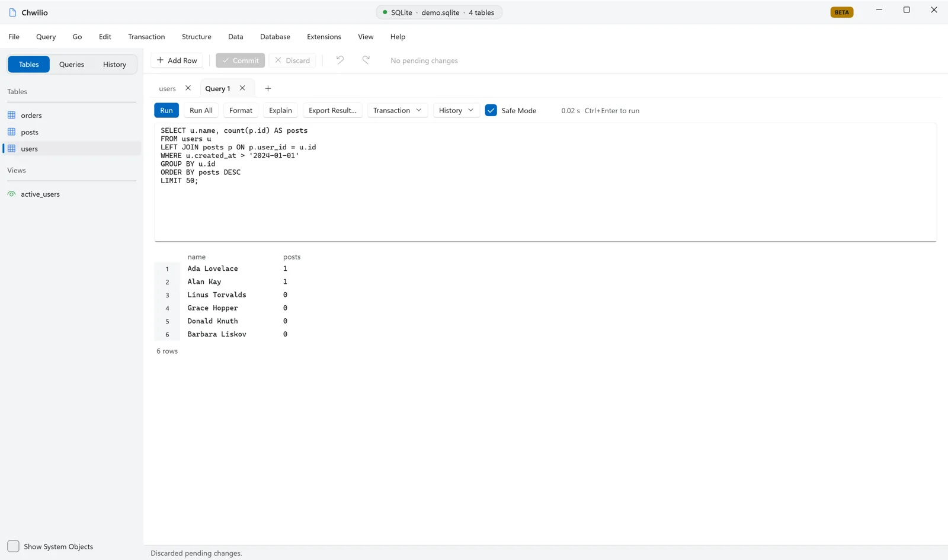Select the active_users view

tap(72, 194)
